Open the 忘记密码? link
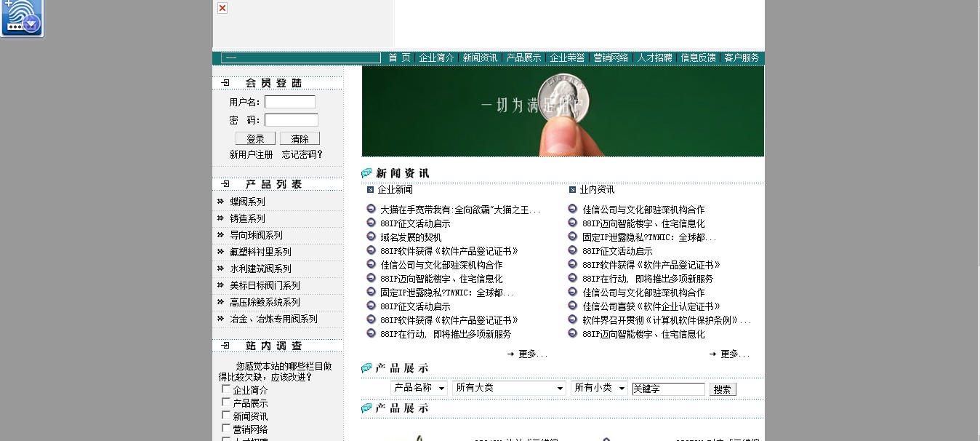The width and height of the screenshot is (980, 441). pos(302,154)
